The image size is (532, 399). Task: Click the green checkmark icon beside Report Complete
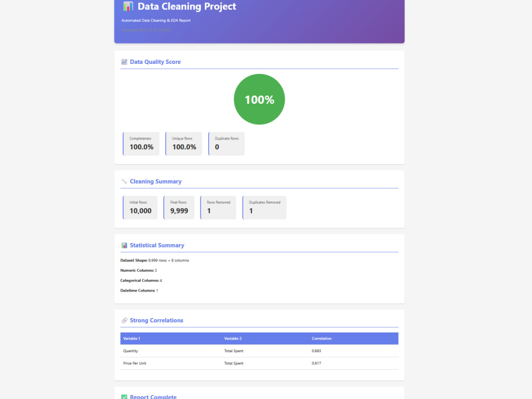click(124, 397)
